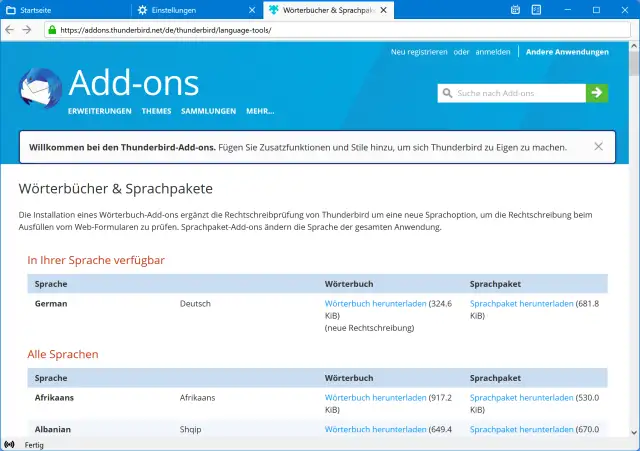
Task: Select the Wörterbücher & Sprachpakete tab
Action: coord(329,10)
